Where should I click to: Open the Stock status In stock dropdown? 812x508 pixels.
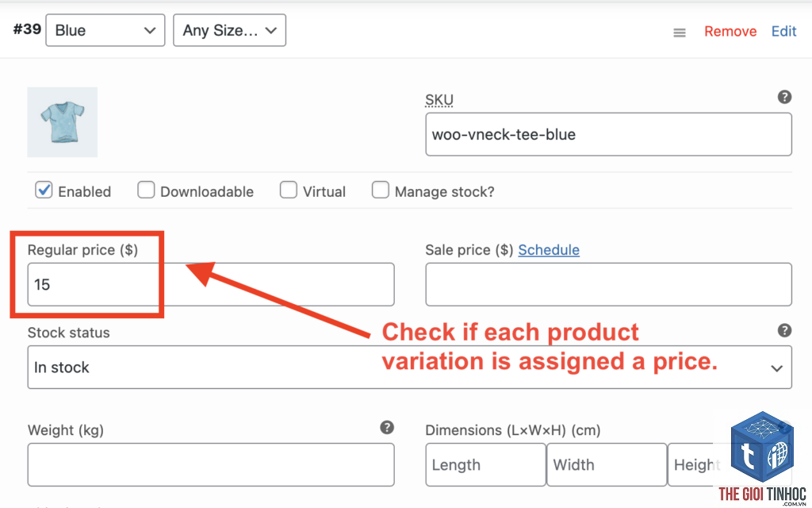tap(410, 367)
